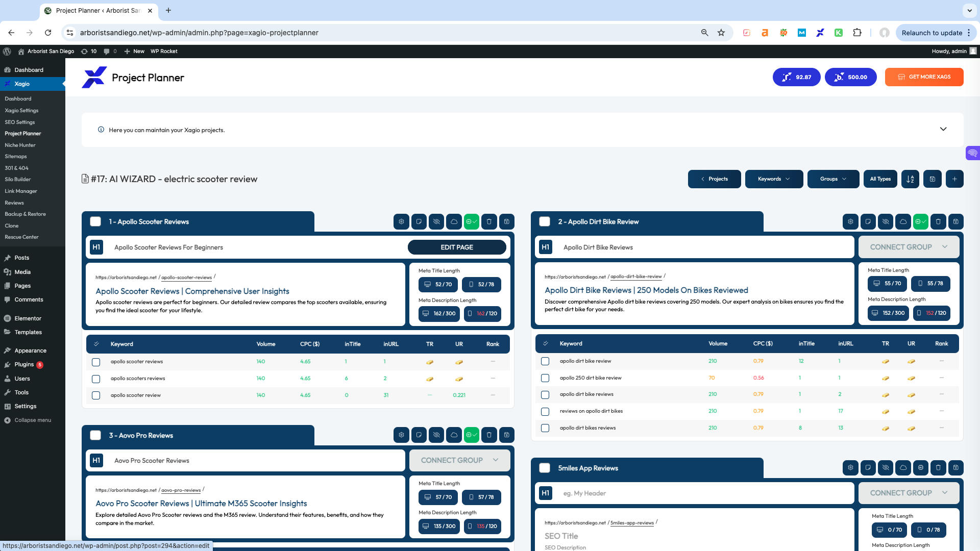Save the Apollo Scooter Reviews group
980x551 pixels.
506,221
